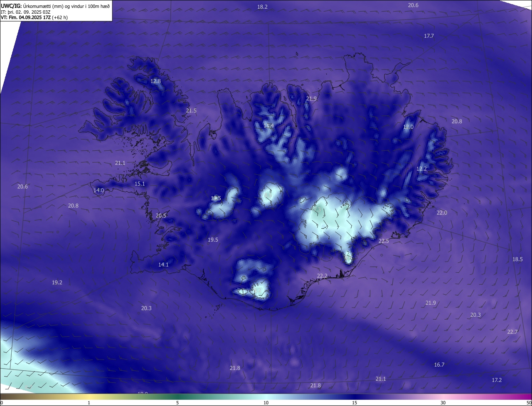The height and width of the screenshot is (406, 532).
Task: Click the wind value 17.2
Action: pos(497,380)
